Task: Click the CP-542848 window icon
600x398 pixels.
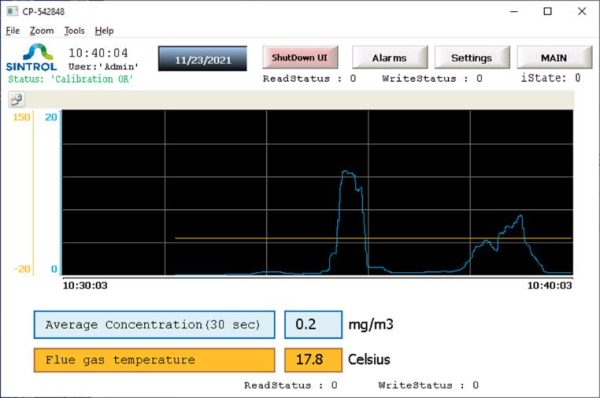Action: point(12,11)
